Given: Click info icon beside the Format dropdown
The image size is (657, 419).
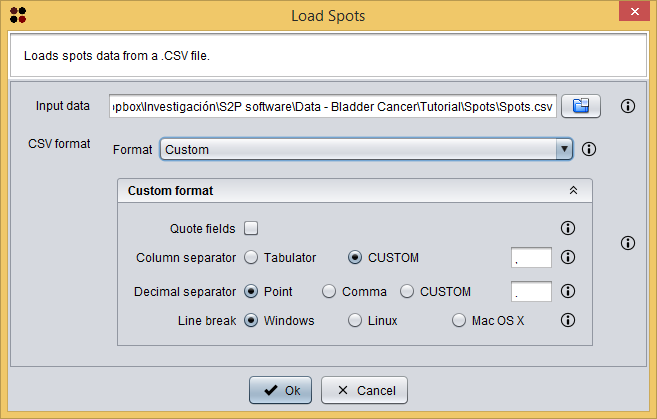Looking at the screenshot, I should (x=589, y=149).
